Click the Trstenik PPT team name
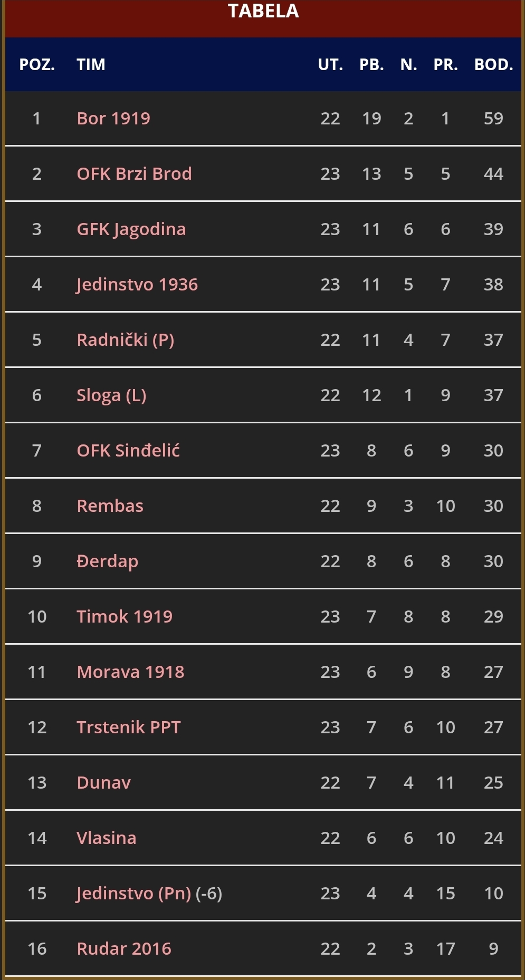The width and height of the screenshot is (525, 980). pyautogui.click(x=128, y=727)
